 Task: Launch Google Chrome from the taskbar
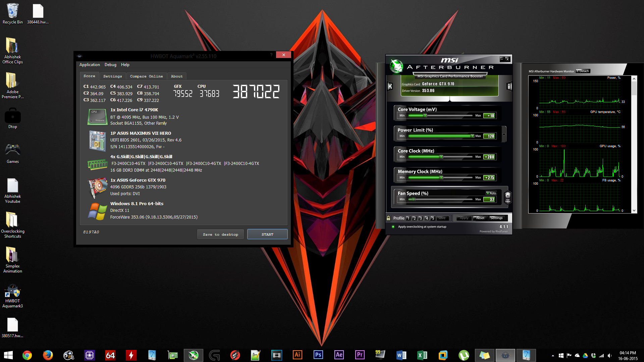coord(27,355)
